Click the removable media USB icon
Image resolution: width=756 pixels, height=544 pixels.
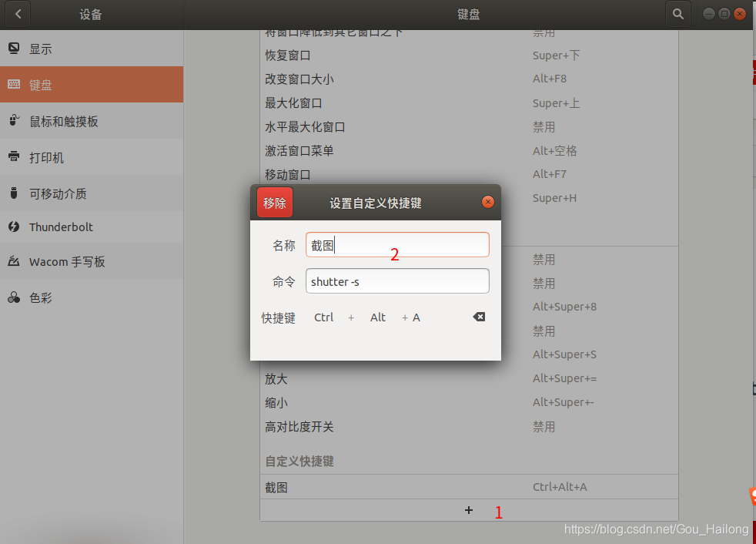click(x=14, y=193)
